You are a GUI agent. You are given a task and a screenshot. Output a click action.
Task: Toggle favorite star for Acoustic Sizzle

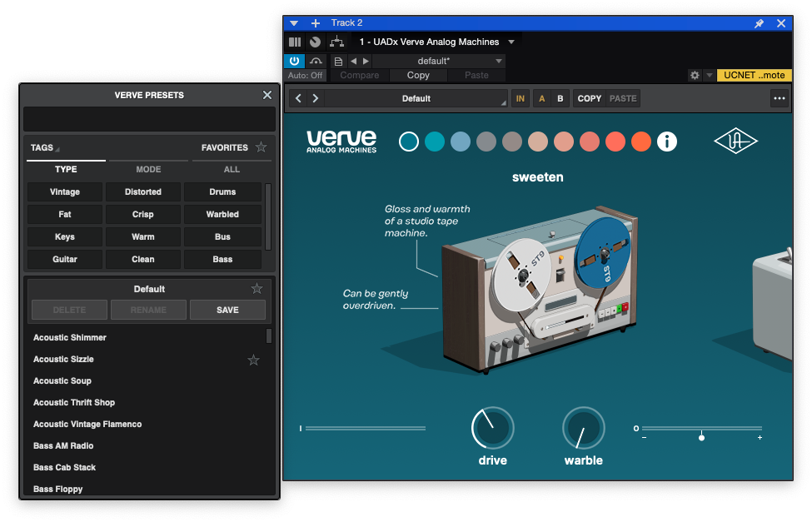pos(253,360)
